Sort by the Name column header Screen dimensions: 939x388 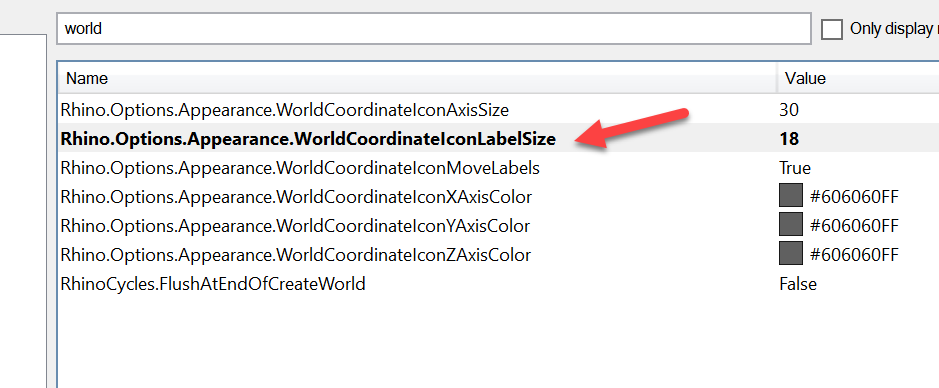click(x=417, y=78)
